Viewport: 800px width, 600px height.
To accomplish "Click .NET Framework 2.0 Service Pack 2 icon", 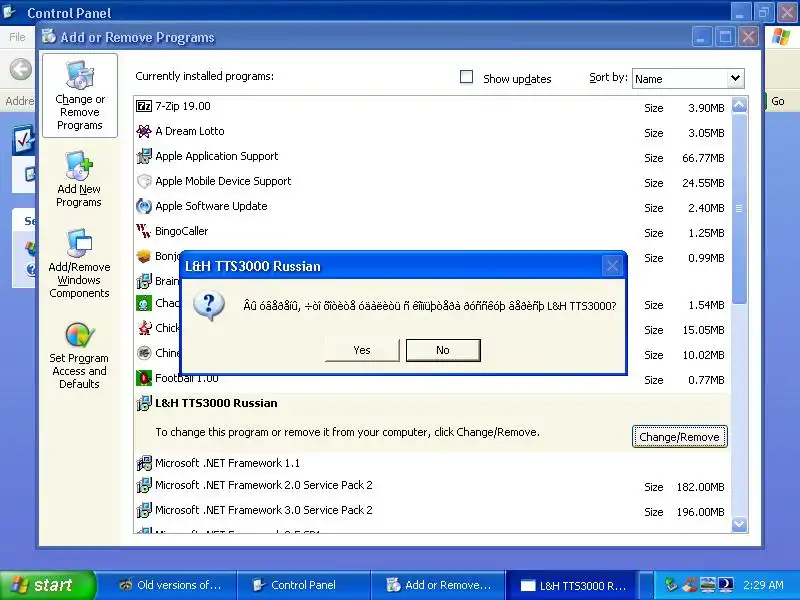I will [x=144, y=485].
